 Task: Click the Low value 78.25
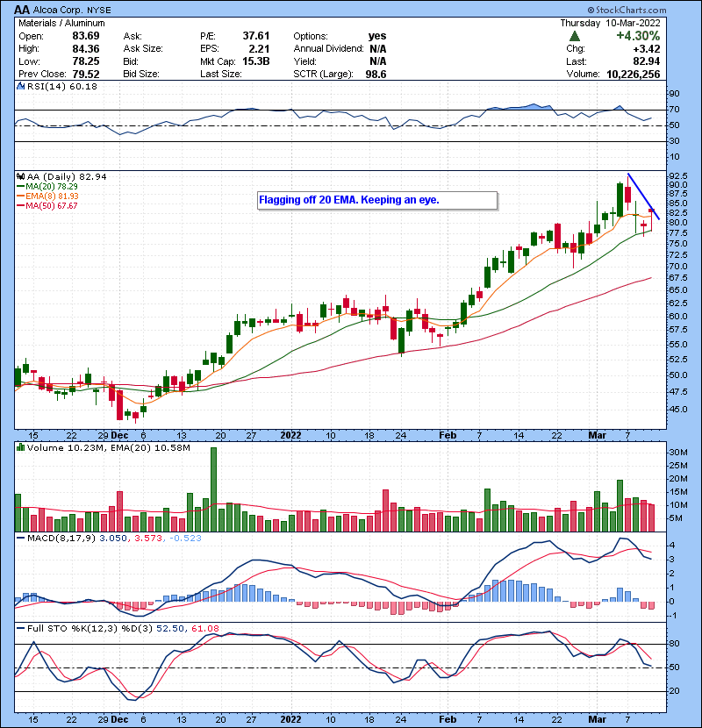(85, 61)
